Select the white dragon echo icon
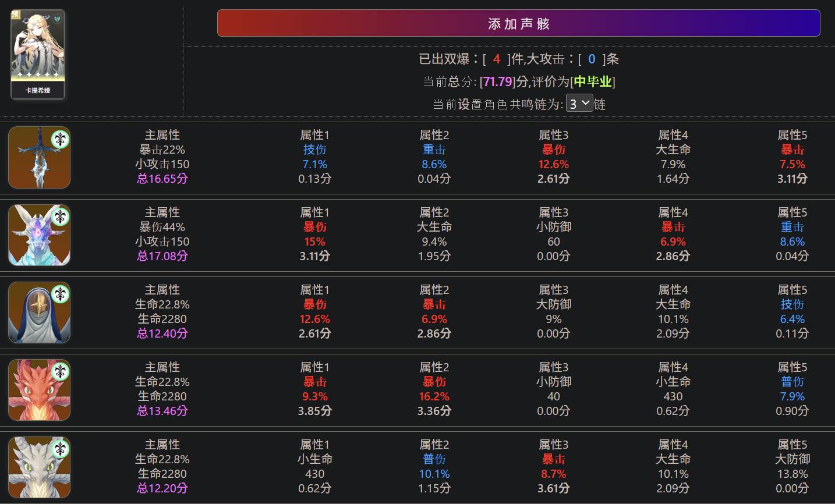Viewport: 835px width, 504px height. pos(39,467)
